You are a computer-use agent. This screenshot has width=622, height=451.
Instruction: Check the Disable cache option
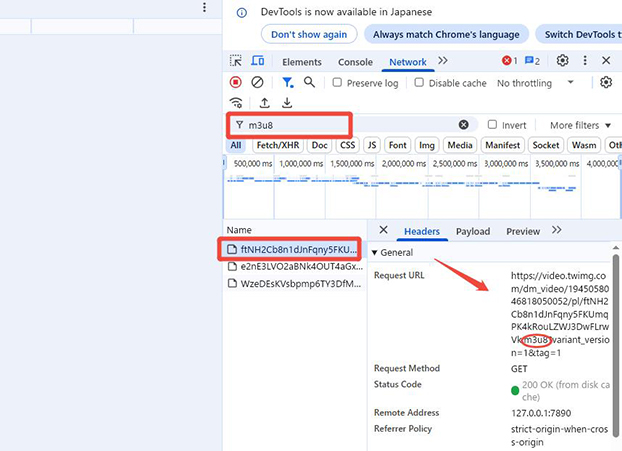coord(420,83)
